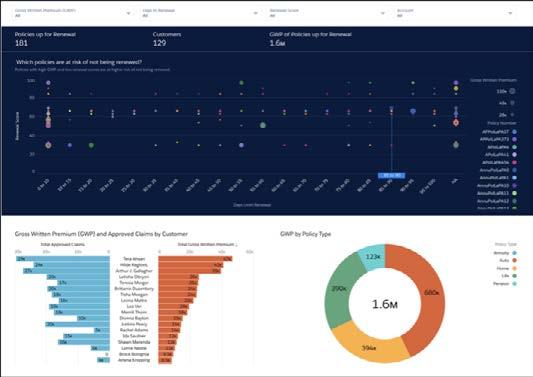Click the Pension legend color dot

[x=514, y=284]
